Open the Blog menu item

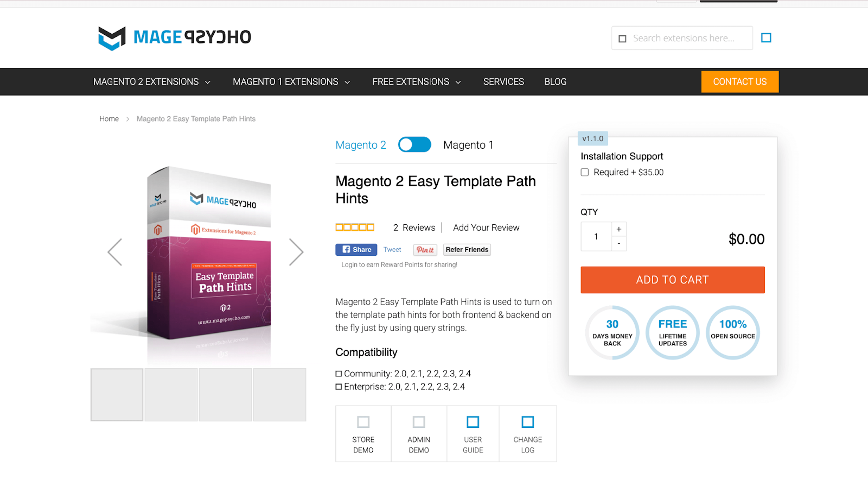click(x=556, y=82)
